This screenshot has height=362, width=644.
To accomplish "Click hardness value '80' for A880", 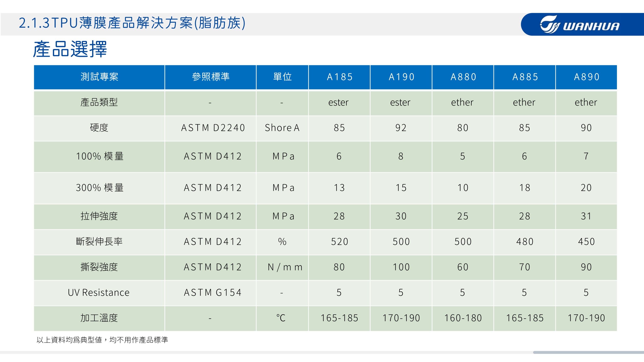I will click(x=463, y=128).
